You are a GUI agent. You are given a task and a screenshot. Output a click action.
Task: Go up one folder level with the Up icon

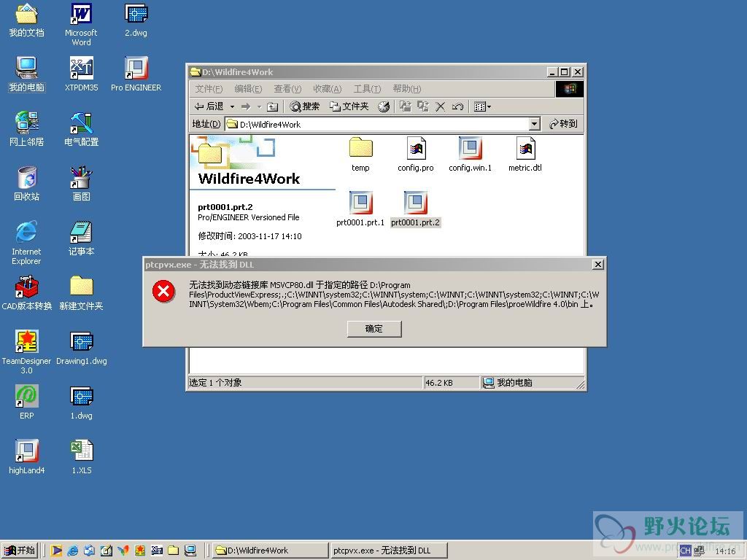coord(273,106)
